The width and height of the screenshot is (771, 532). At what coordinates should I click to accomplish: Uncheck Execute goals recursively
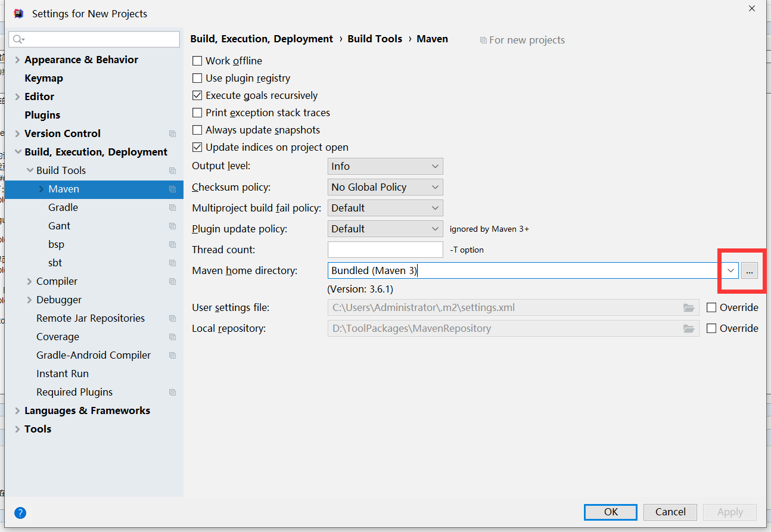tap(197, 95)
